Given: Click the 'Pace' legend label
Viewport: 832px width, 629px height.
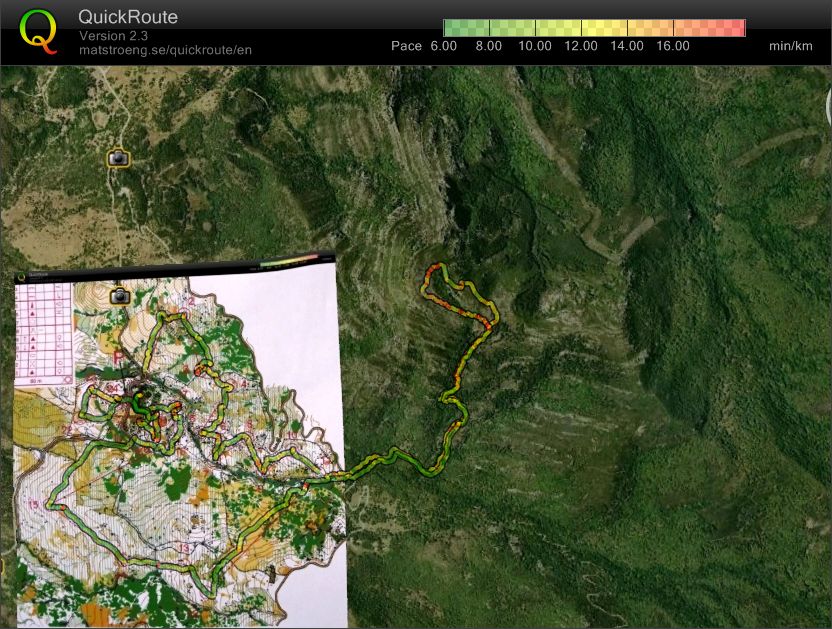Looking at the screenshot, I should 406,46.
